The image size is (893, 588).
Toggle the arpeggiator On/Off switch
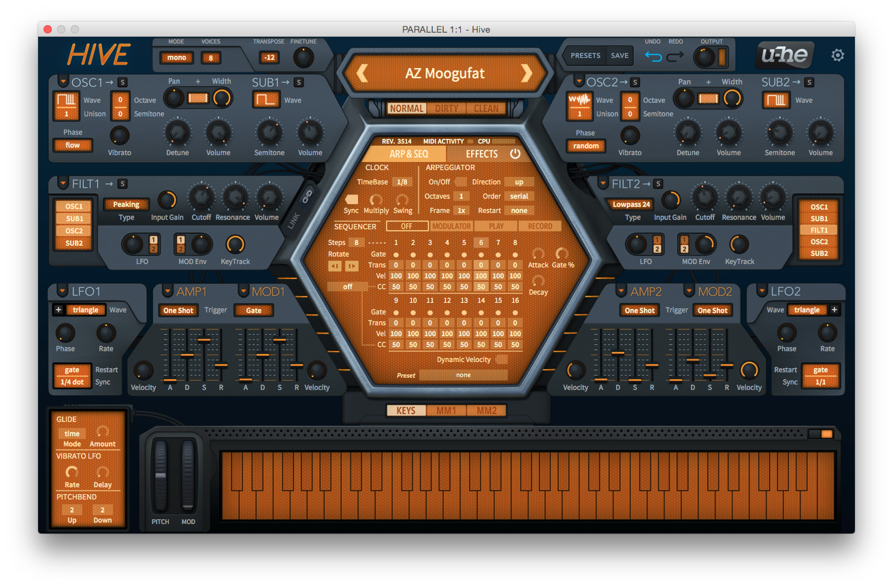coord(461,182)
